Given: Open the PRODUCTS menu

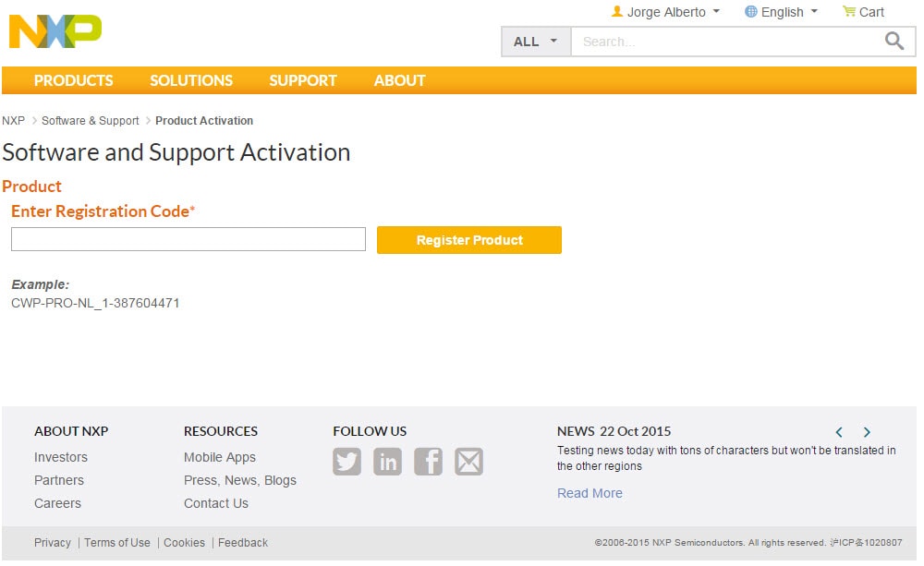Looking at the screenshot, I should [x=73, y=80].
